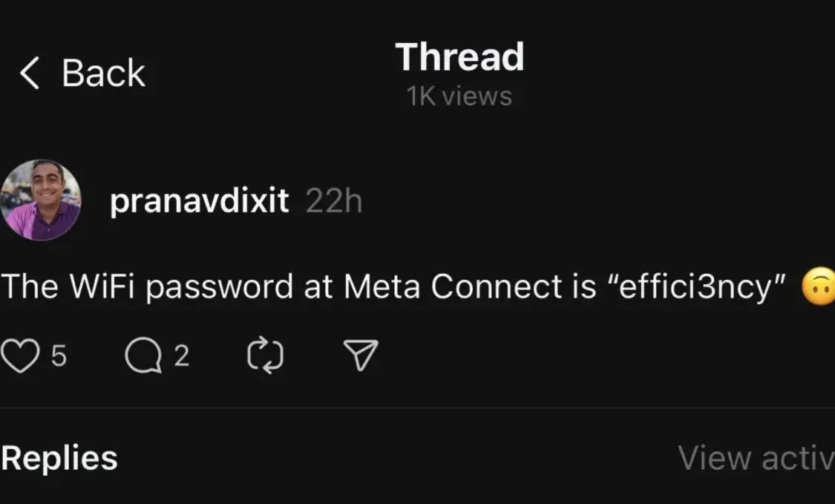835x504 pixels.
Task: Go back with the Back label
Action: pos(103,73)
